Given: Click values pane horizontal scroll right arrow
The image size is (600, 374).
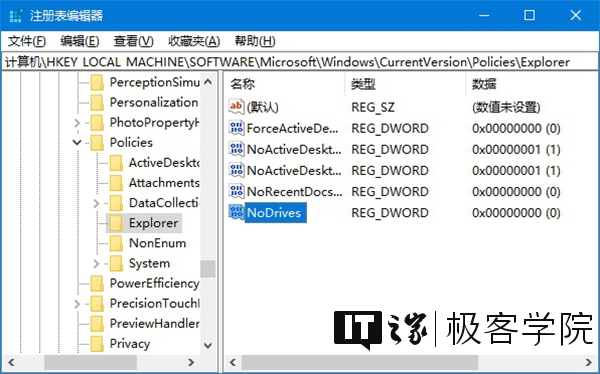Looking at the screenshot, I should pyautogui.click(x=589, y=362).
